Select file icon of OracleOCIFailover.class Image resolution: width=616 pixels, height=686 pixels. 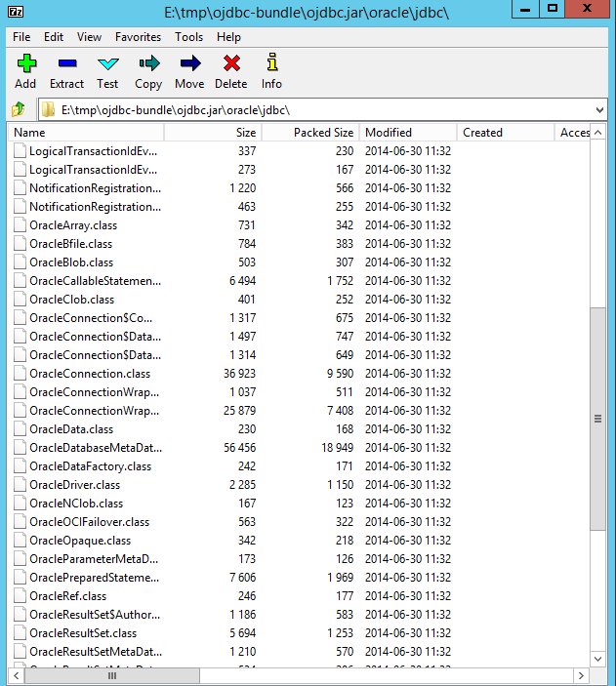click(x=20, y=521)
